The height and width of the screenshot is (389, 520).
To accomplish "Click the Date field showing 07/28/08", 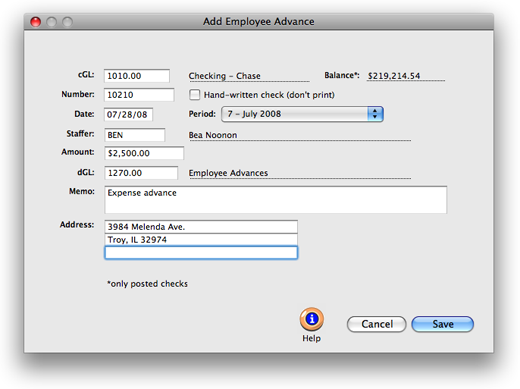I will coord(128,114).
